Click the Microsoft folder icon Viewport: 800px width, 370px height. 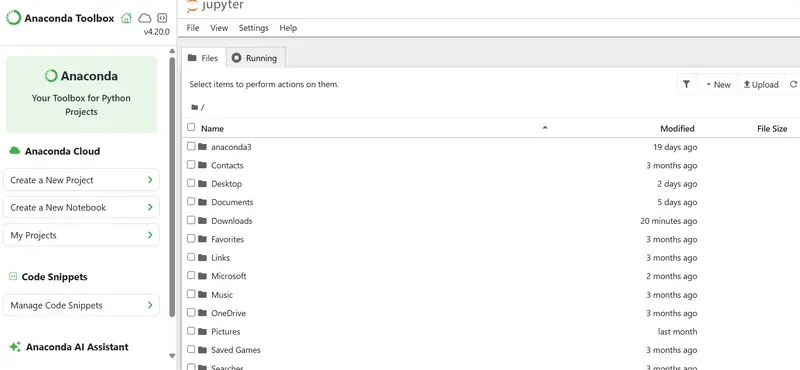(202, 276)
